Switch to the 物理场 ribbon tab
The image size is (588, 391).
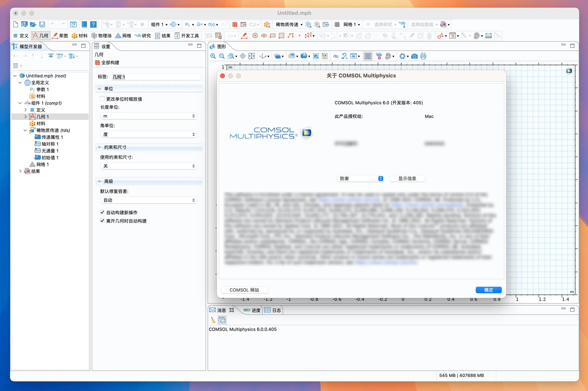tap(101, 36)
